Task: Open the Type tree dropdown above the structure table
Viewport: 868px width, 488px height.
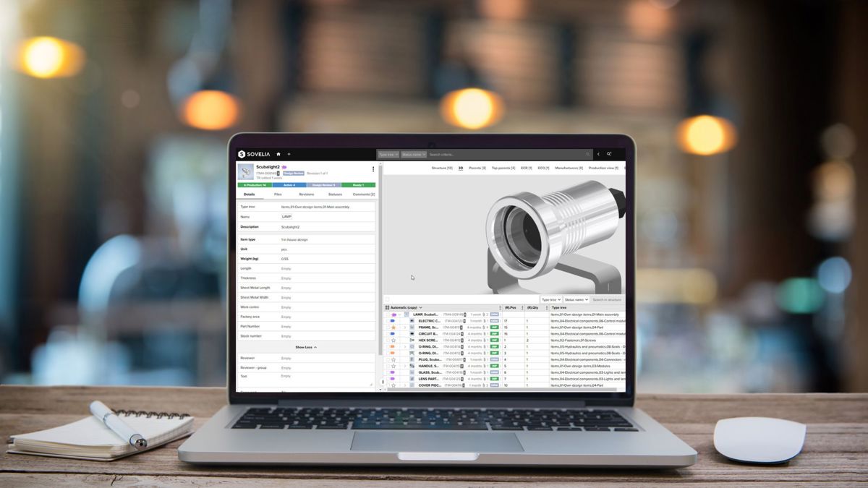Action: pos(551,299)
